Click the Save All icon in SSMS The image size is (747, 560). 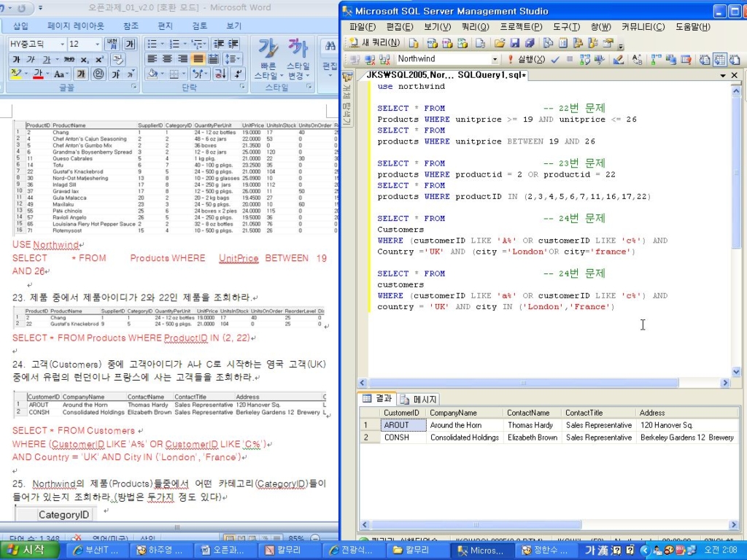(x=530, y=43)
